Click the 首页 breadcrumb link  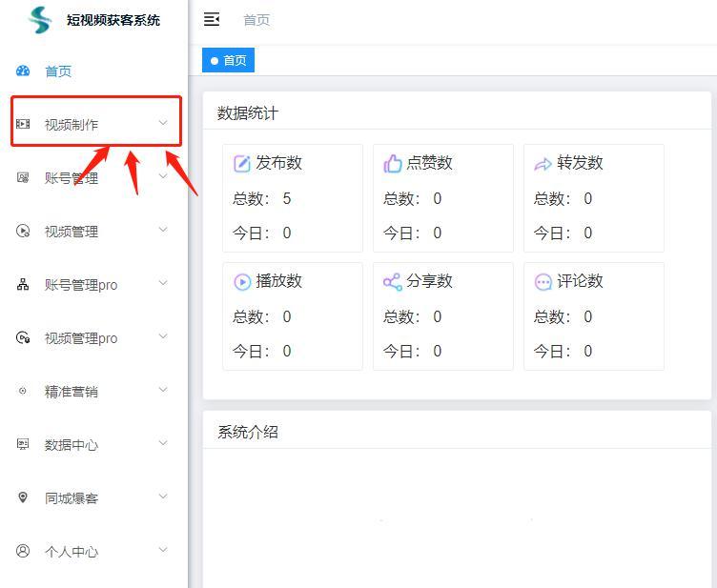pyautogui.click(x=256, y=20)
